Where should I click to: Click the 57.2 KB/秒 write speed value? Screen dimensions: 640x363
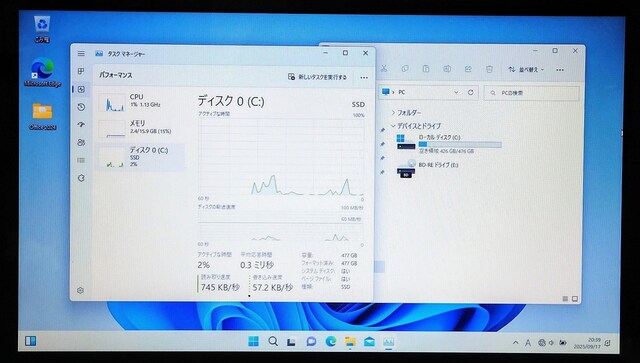click(x=272, y=287)
